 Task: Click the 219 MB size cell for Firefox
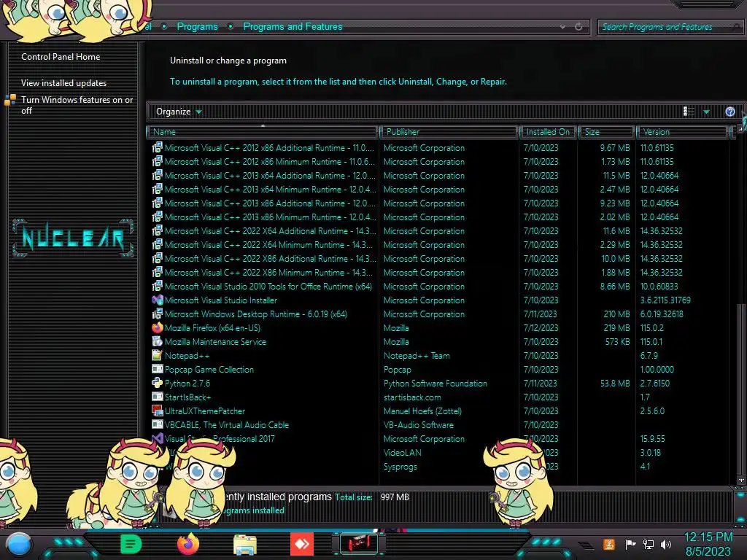pos(616,327)
